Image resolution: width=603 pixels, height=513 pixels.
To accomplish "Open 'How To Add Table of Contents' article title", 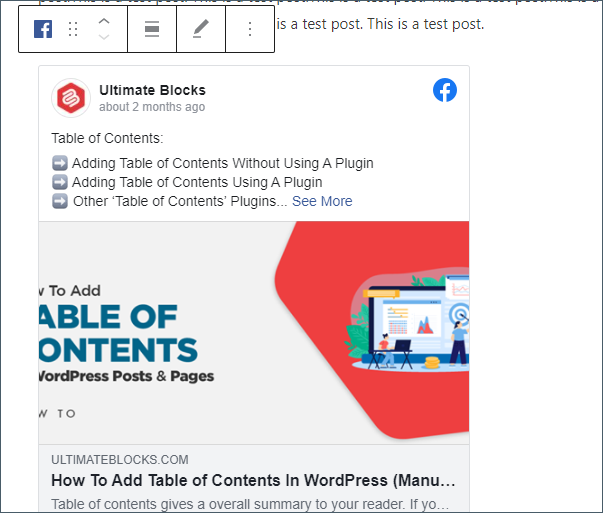I will point(253,480).
